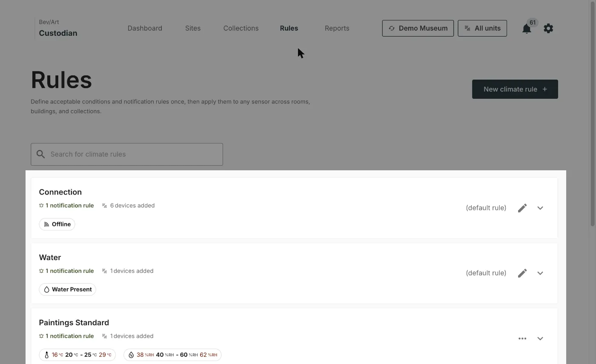
Task: Click the humidity range chip
Action: tap(172, 355)
